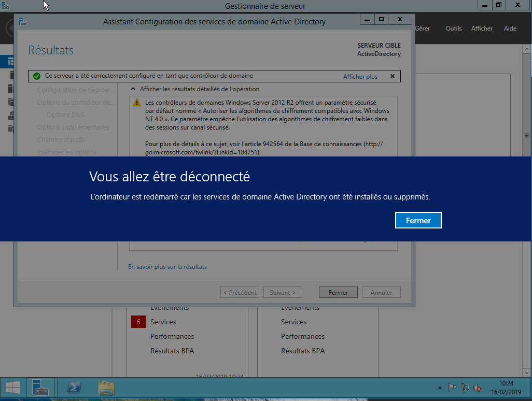Maximize the Active Directory wizard window
The height and width of the screenshot is (401, 532).
point(381,20)
